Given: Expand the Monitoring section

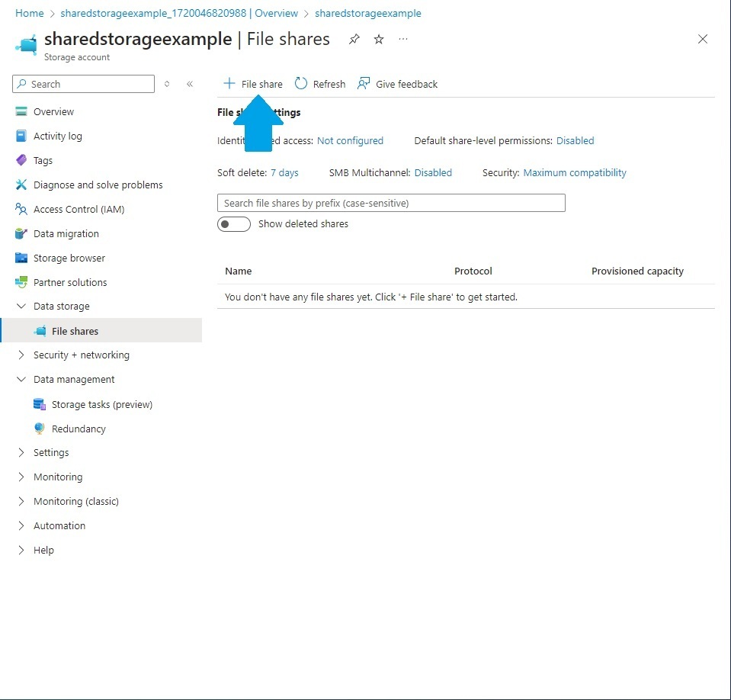Looking at the screenshot, I should [21, 477].
